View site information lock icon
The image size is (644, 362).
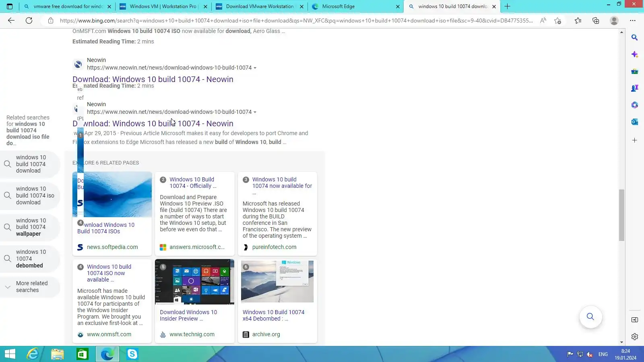point(51,21)
